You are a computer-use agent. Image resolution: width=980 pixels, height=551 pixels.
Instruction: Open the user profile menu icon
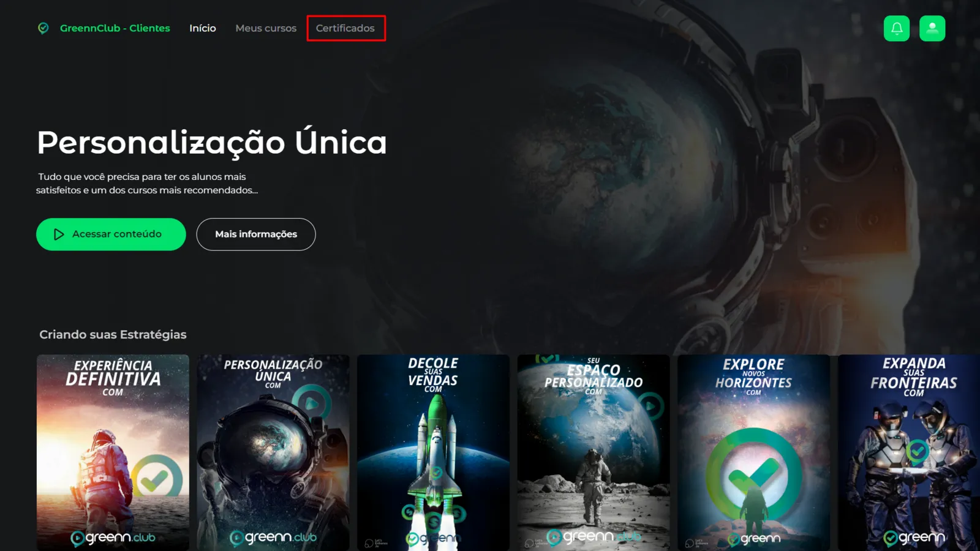932,28
